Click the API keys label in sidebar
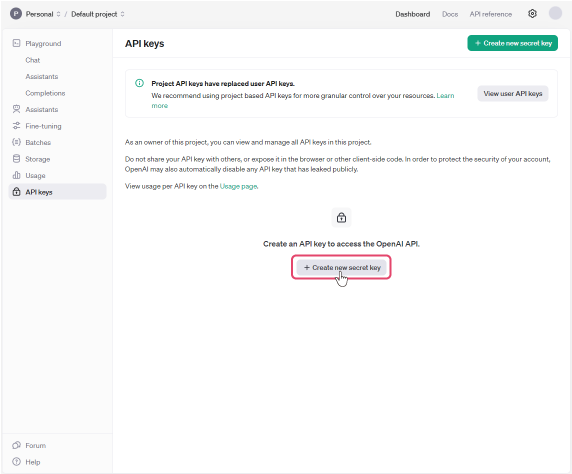The height and width of the screenshot is (474, 572). pos(39,192)
